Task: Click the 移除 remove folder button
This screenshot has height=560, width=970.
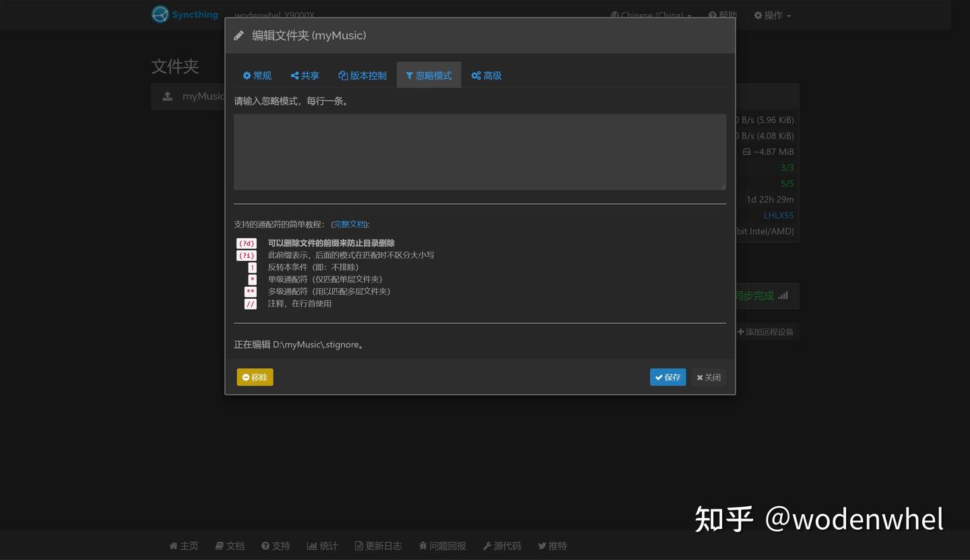Action: pyautogui.click(x=255, y=377)
